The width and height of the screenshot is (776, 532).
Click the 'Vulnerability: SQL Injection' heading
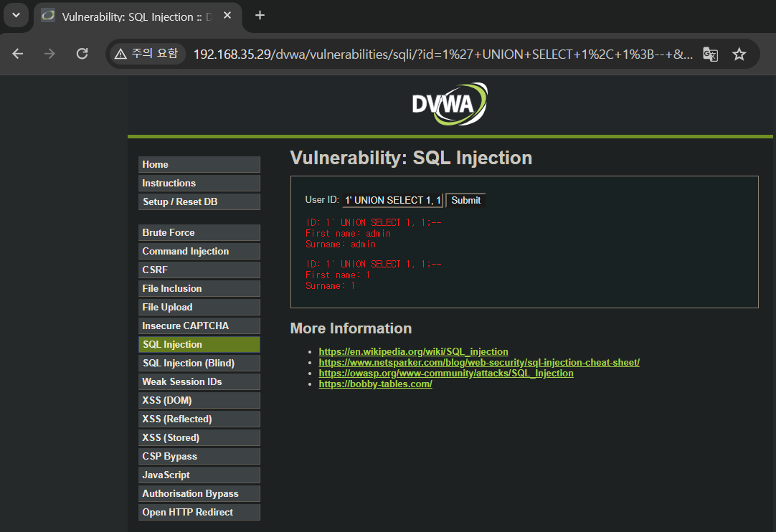[411, 158]
